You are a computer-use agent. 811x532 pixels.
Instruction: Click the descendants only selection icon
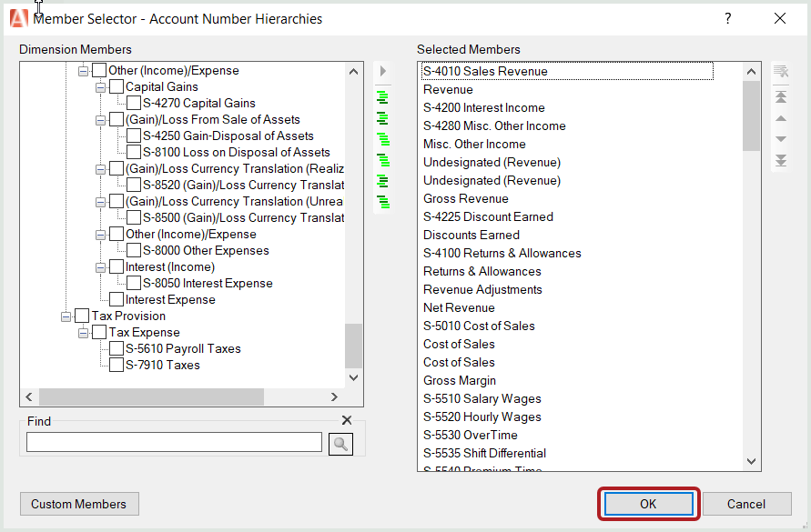pyautogui.click(x=382, y=160)
